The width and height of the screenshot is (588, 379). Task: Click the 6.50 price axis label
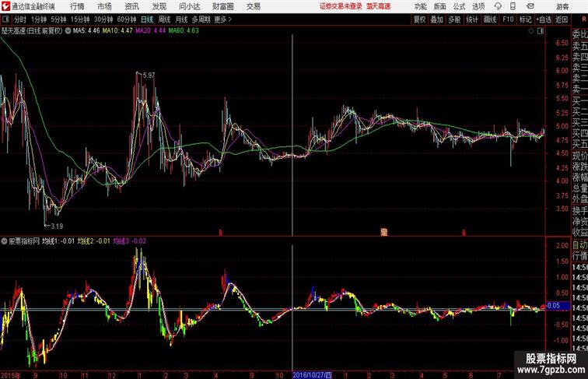tap(562, 43)
